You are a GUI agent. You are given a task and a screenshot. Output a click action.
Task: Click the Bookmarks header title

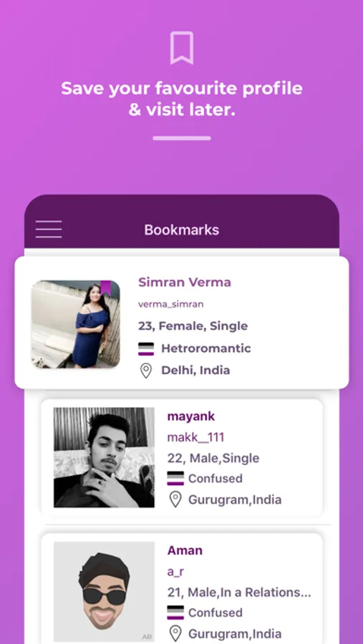(182, 230)
